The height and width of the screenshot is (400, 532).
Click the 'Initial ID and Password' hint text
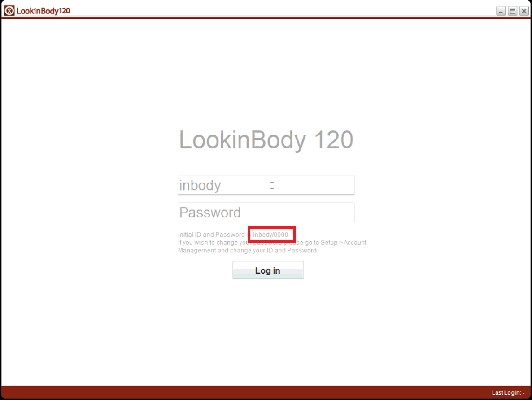[x=234, y=235]
